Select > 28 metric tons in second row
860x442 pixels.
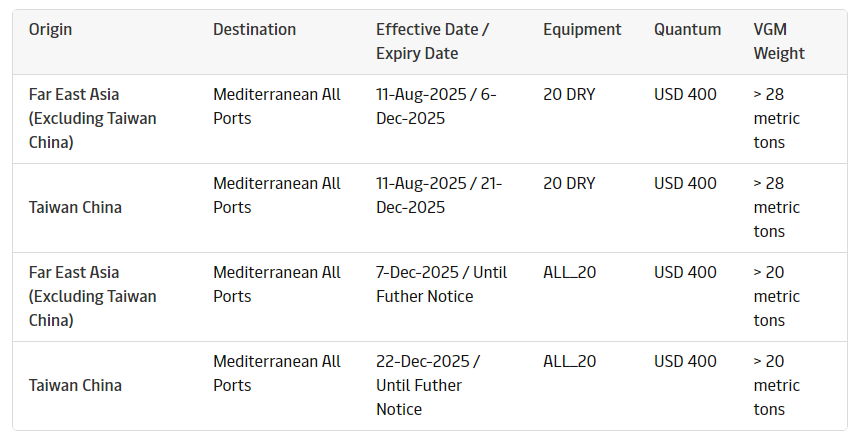point(777,208)
